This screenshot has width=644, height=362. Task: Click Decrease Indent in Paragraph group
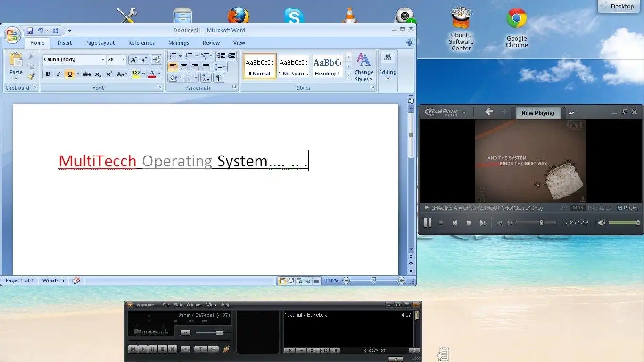point(221,56)
